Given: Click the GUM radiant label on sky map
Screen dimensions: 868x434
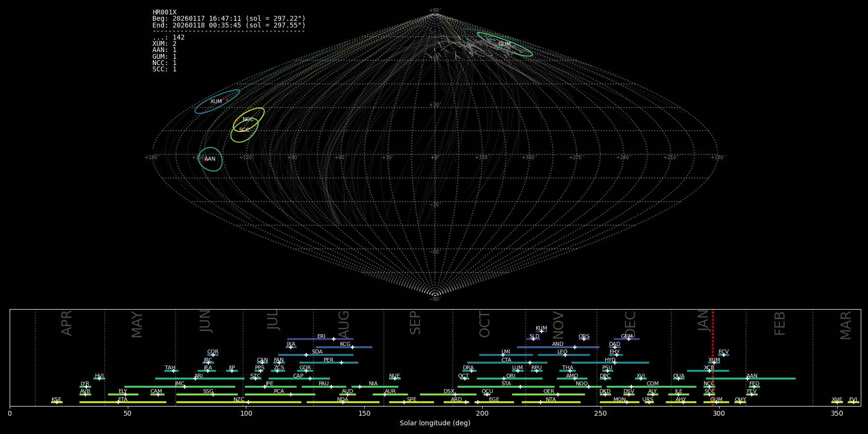Looking at the screenshot, I should (x=504, y=44).
